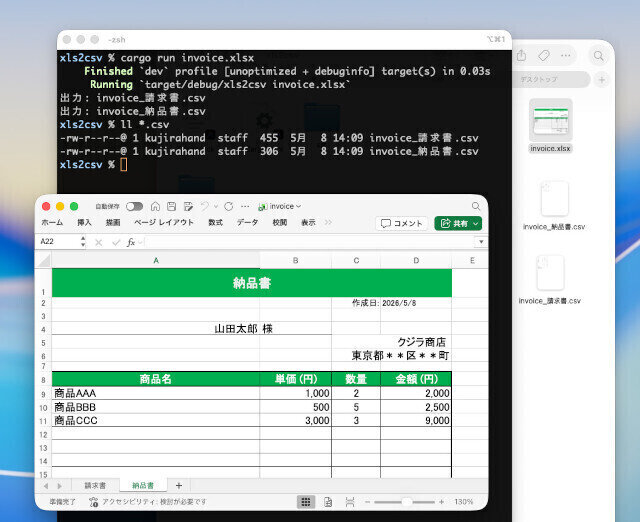Click the fx insert function icon

[131, 242]
